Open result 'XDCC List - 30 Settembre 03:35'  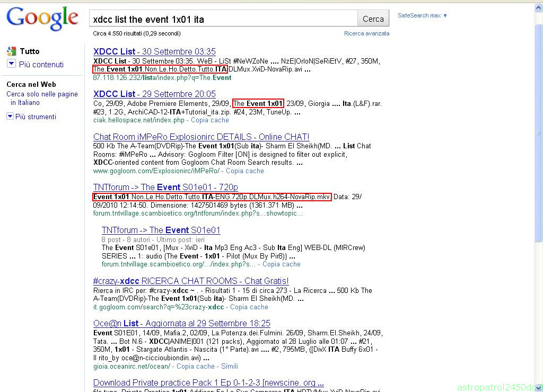tap(154, 51)
